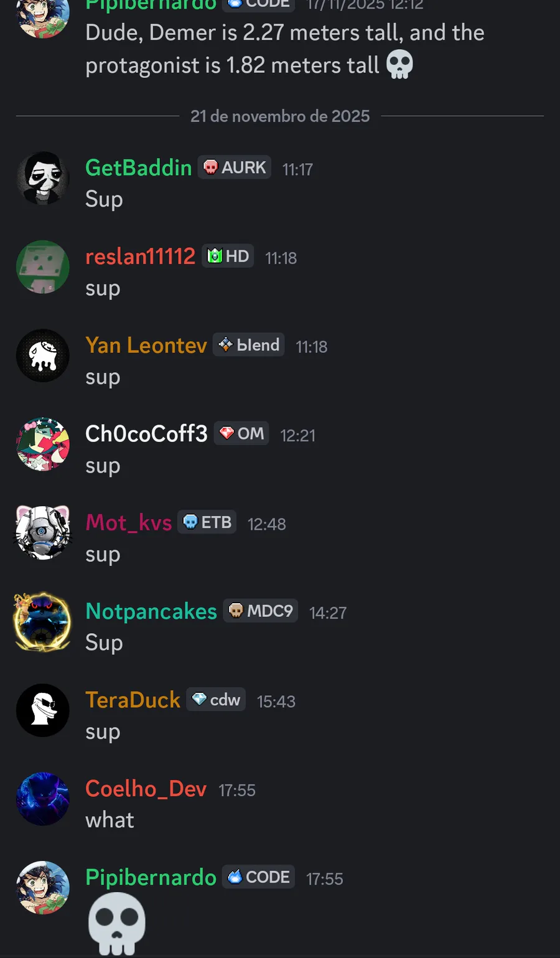Open Yan Leontev's black ghost avatar
This screenshot has height=958, width=560.
(x=42, y=355)
